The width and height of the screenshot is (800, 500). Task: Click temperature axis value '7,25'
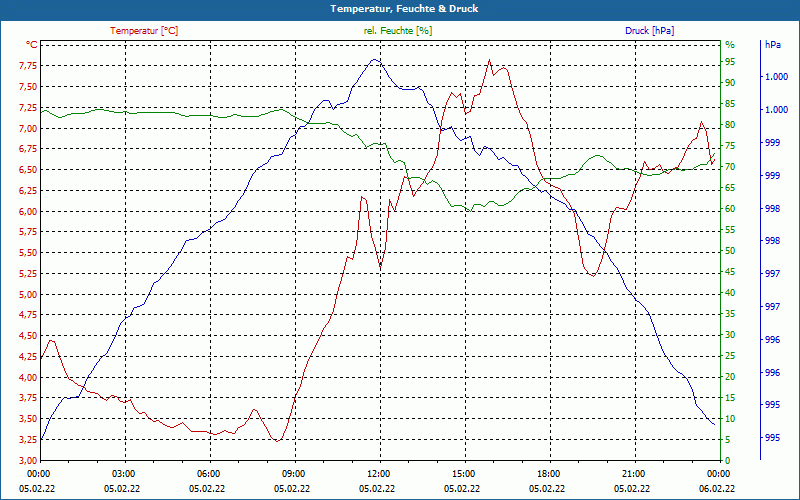(x=28, y=107)
